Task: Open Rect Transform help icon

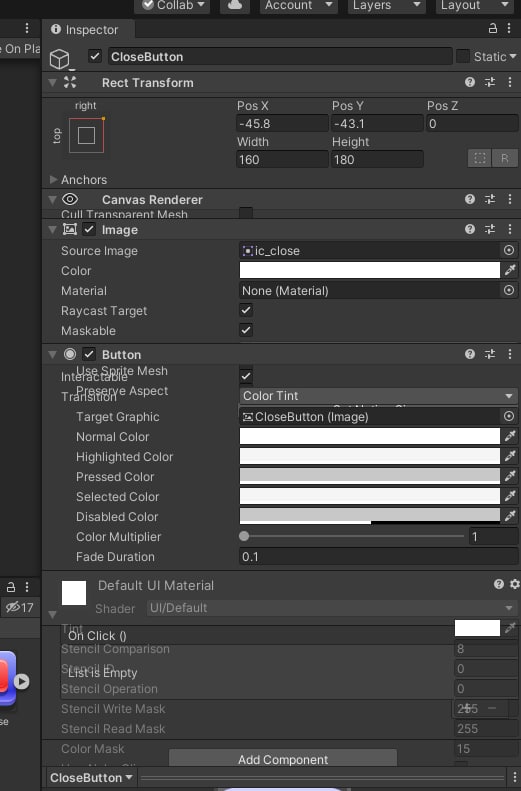Action: (x=470, y=82)
